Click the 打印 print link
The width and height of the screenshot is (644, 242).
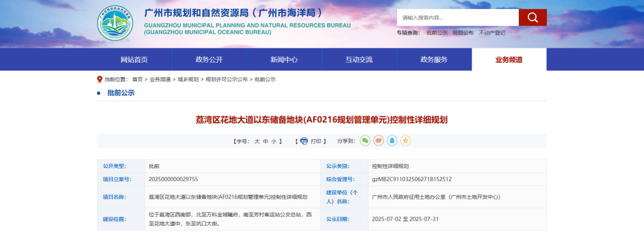tap(316, 141)
